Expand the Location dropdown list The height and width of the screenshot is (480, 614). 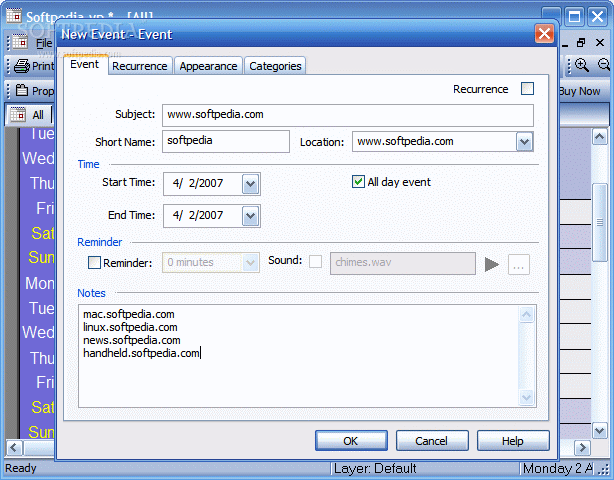[x=524, y=142]
